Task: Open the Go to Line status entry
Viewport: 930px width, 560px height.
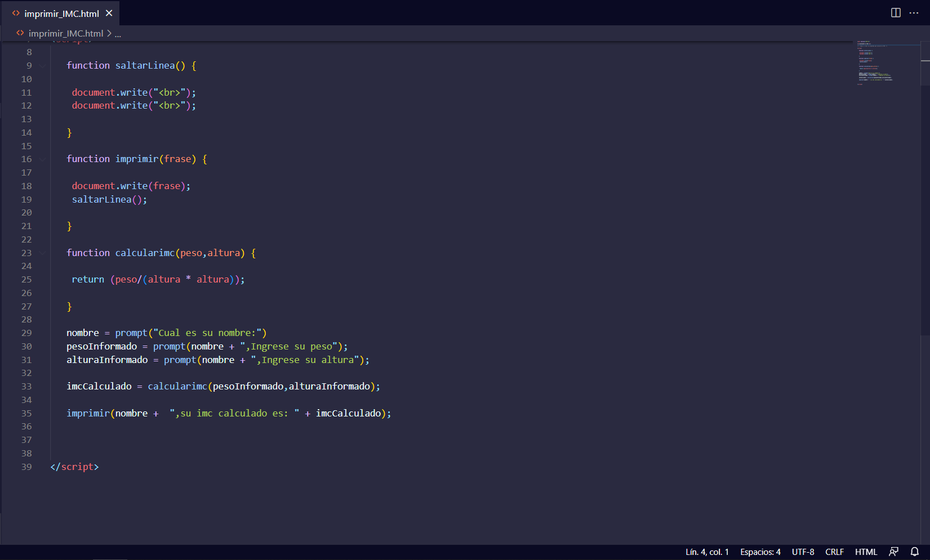Action: [x=707, y=552]
